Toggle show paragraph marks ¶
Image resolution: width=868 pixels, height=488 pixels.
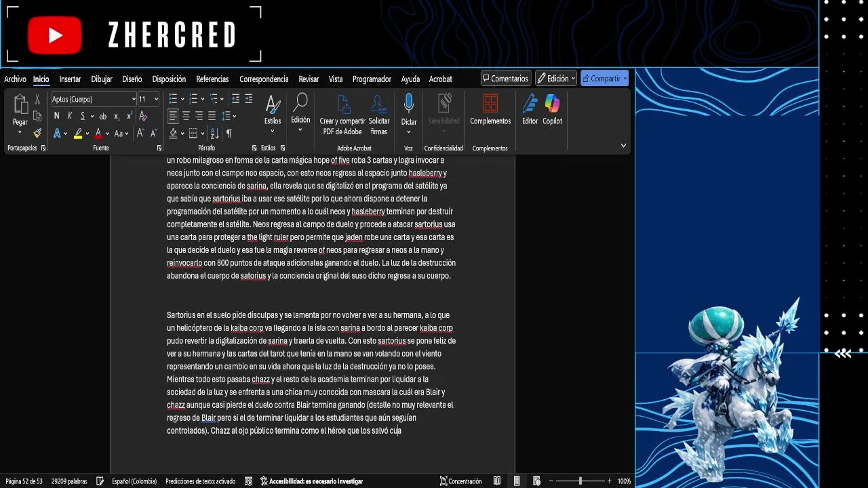click(229, 134)
